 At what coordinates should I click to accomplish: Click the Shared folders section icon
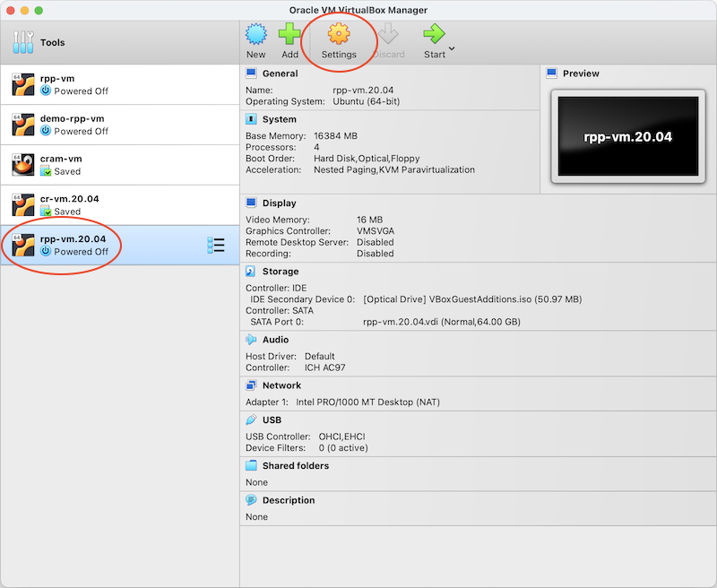tap(250, 465)
